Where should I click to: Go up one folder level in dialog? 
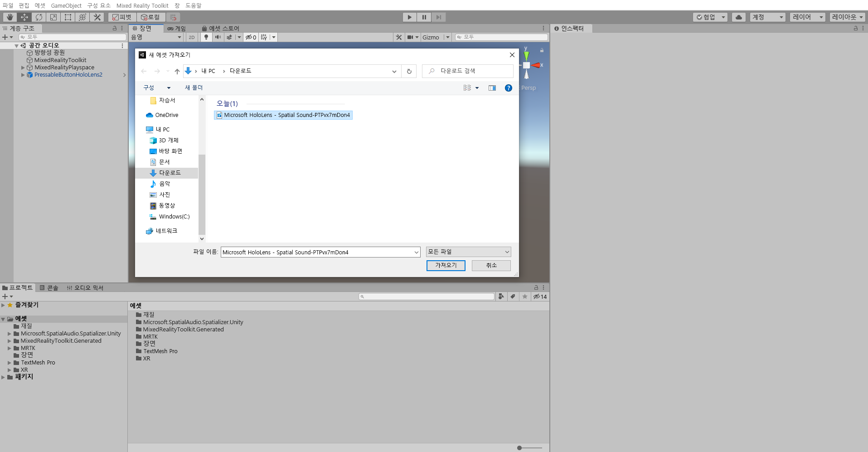coord(177,71)
